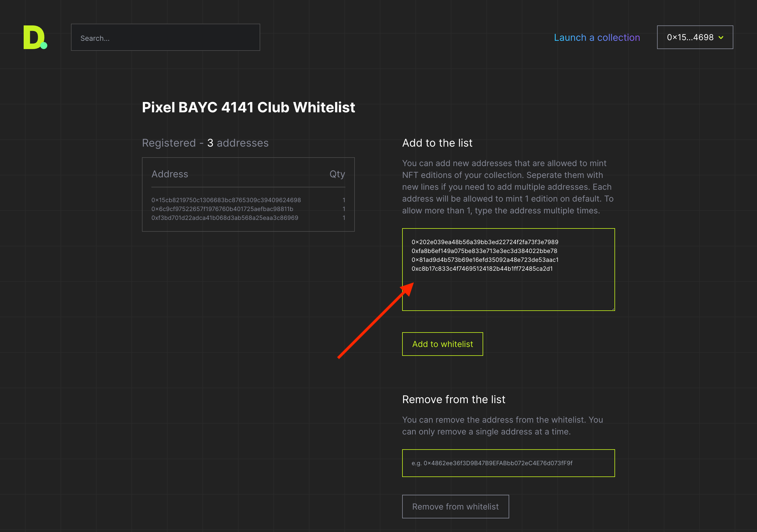Grab the textarea resize handle corner
Image resolution: width=757 pixels, height=532 pixels.
[x=613, y=309]
